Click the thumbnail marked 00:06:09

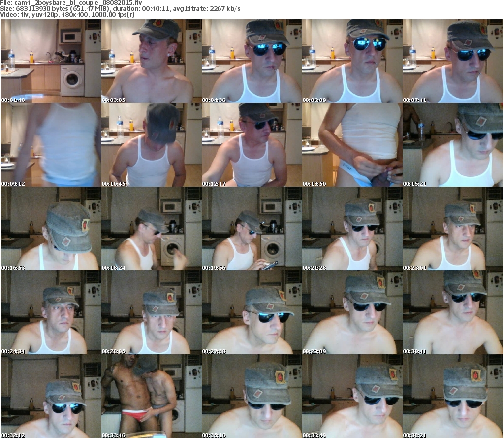coord(352,61)
